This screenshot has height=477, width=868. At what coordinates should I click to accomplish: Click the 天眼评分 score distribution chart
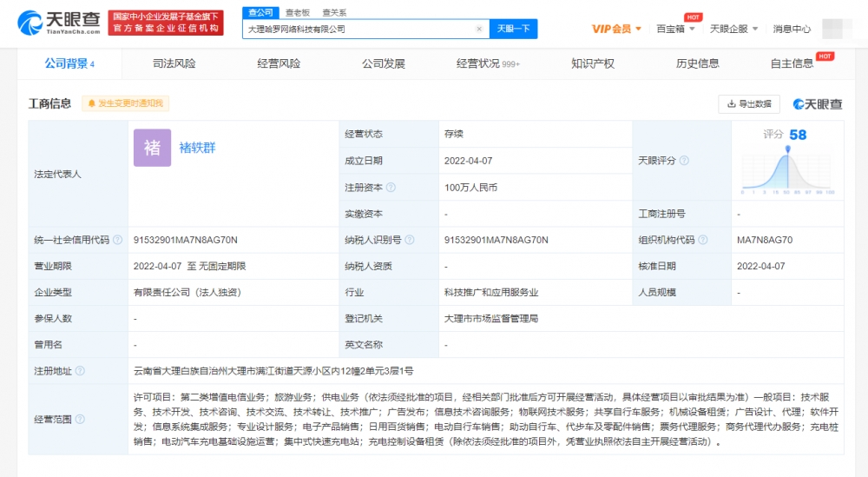(788, 171)
